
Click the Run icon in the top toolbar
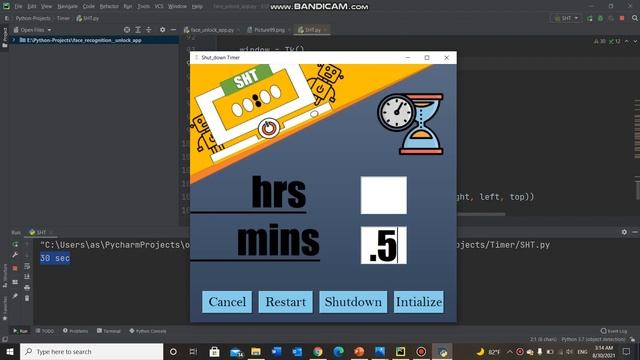point(590,18)
